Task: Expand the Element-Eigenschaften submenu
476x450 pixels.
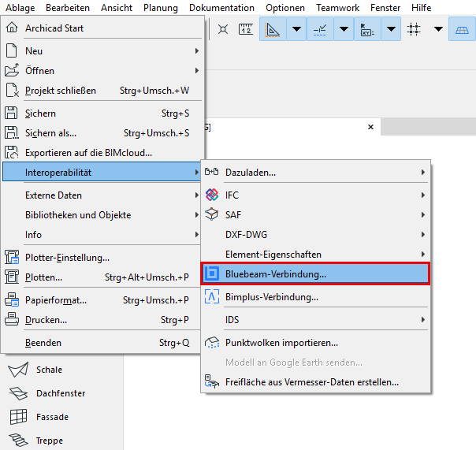Action: tap(316, 255)
